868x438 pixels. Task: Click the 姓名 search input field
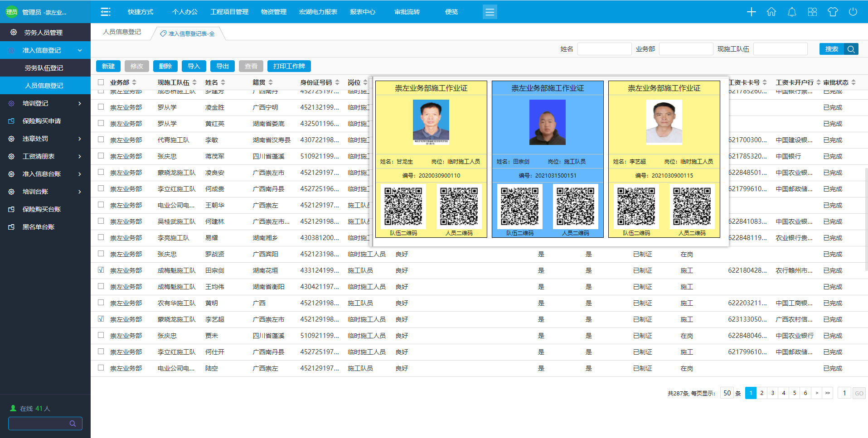(604, 49)
